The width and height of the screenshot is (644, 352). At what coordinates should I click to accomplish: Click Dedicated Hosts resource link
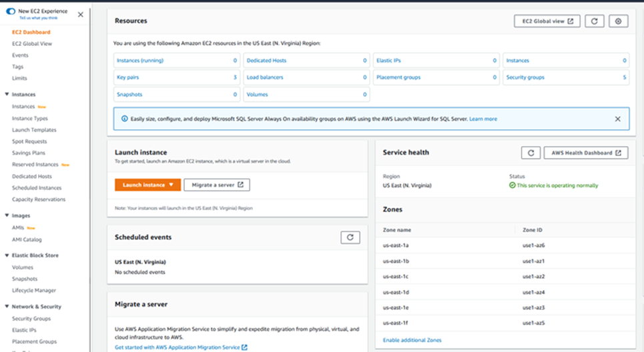pos(266,60)
